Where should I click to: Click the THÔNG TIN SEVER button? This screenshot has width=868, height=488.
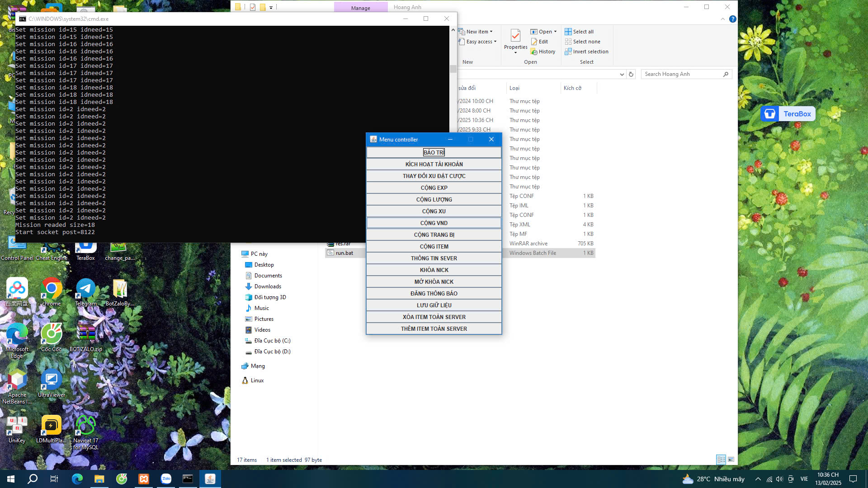(x=434, y=258)
